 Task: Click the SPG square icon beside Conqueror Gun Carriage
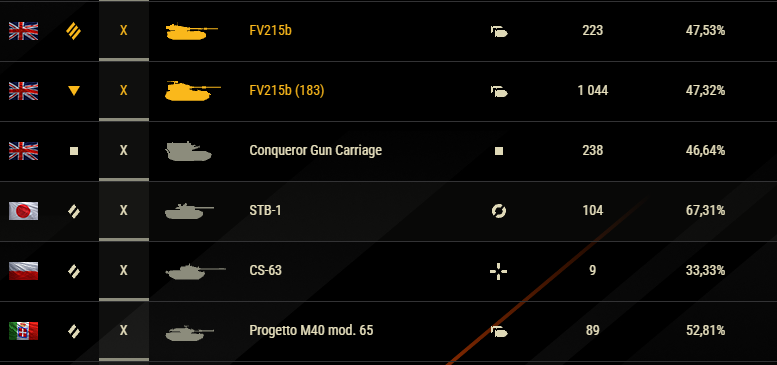coord(74,151)
